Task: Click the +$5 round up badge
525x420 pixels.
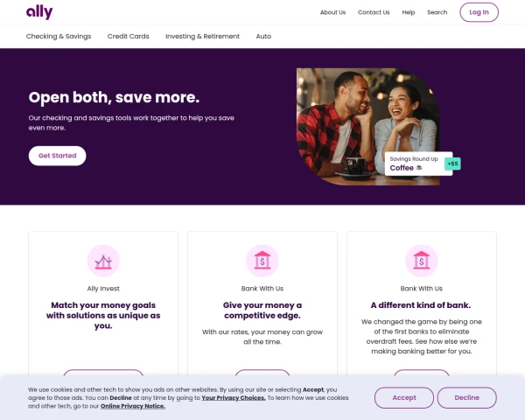Action: click(452, 164)
